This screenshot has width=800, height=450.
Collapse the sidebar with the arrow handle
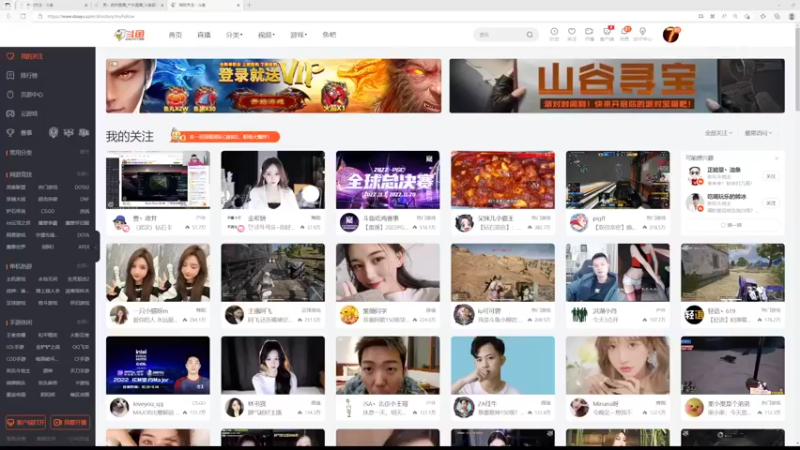[97, 247]
